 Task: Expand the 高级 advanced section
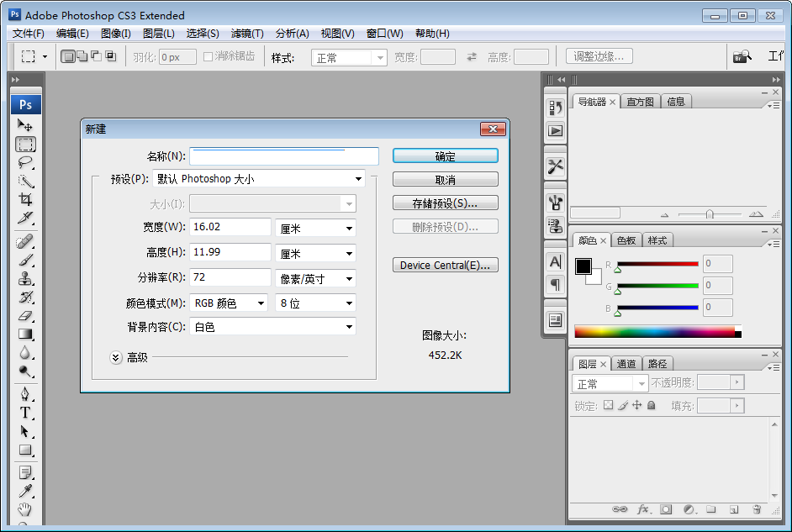(116, 357)
